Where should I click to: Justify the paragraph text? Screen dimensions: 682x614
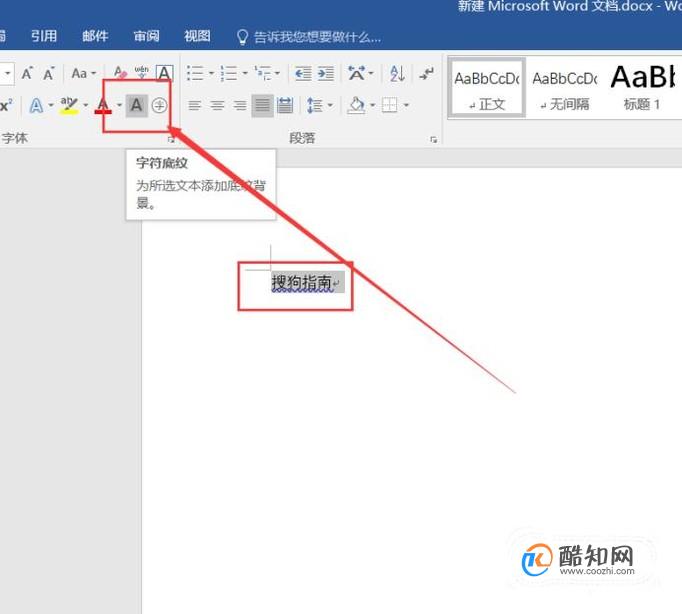tap(262, 106)
